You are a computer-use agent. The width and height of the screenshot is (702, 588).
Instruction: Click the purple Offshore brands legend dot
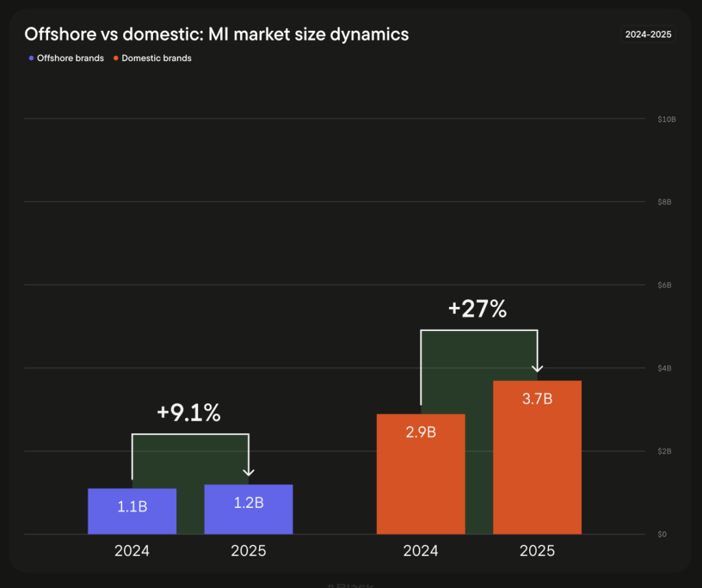coord(32,58)
